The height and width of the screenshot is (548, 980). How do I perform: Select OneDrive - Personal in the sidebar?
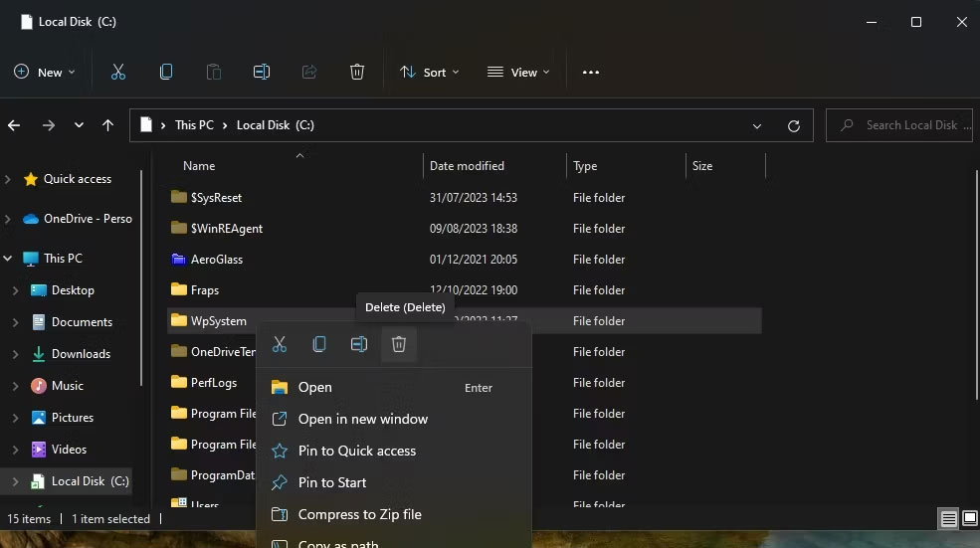[78, 219]
